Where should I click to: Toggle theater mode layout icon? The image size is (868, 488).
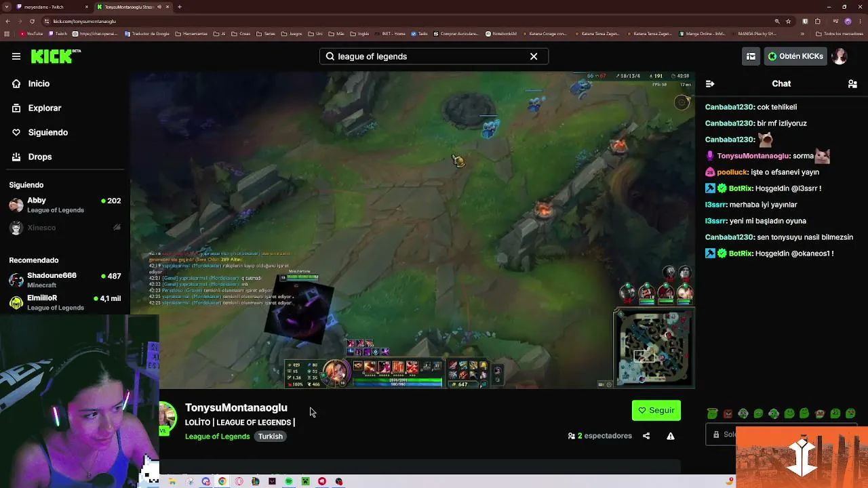coord(751,56)
